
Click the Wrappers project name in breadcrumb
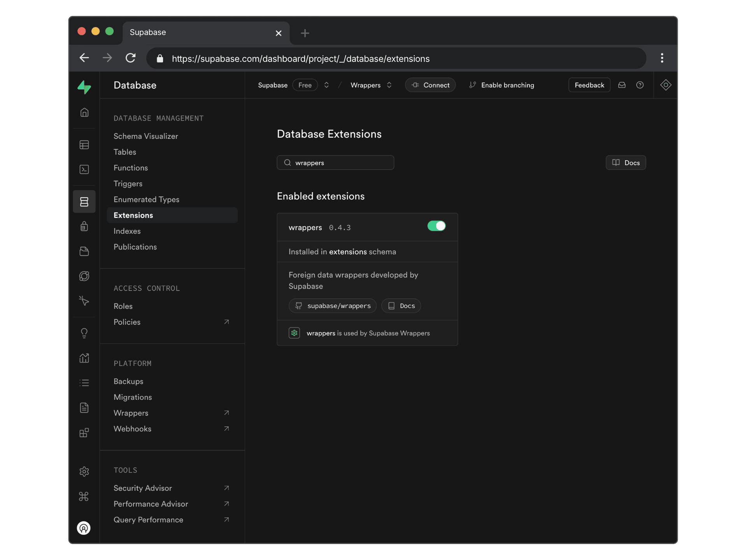click(366, 85)
